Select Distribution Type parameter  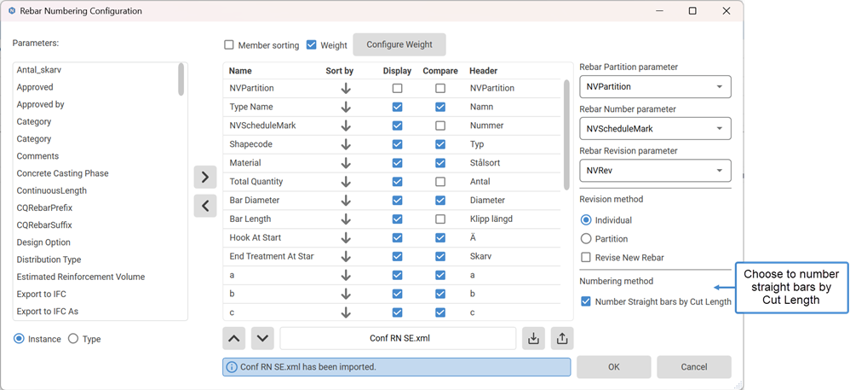(x=49, y=260)
